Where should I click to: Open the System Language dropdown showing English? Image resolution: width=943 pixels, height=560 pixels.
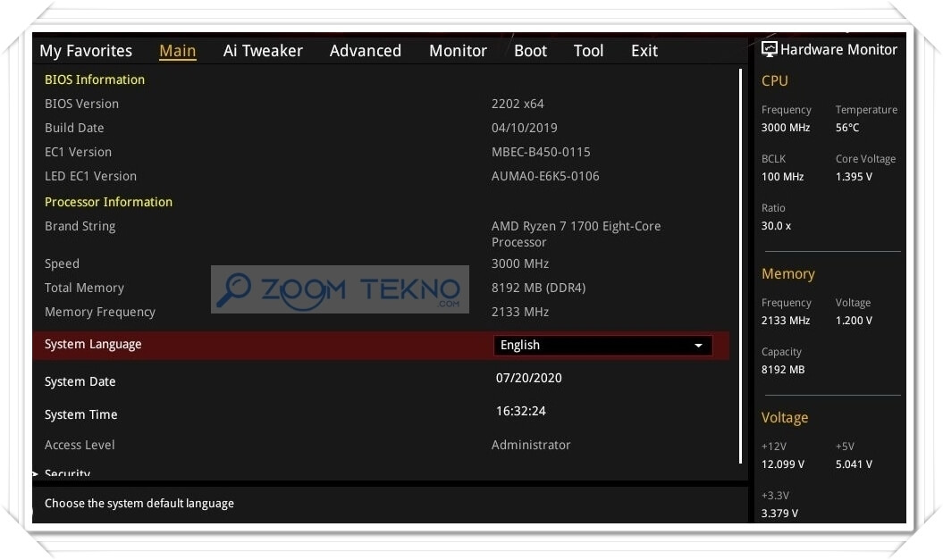point(602,346)
